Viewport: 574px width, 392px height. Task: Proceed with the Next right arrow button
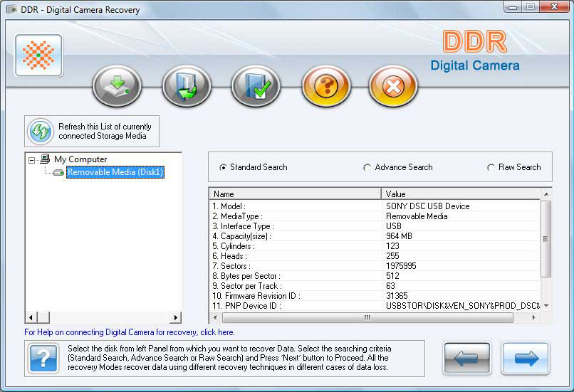tap(526, 359)
